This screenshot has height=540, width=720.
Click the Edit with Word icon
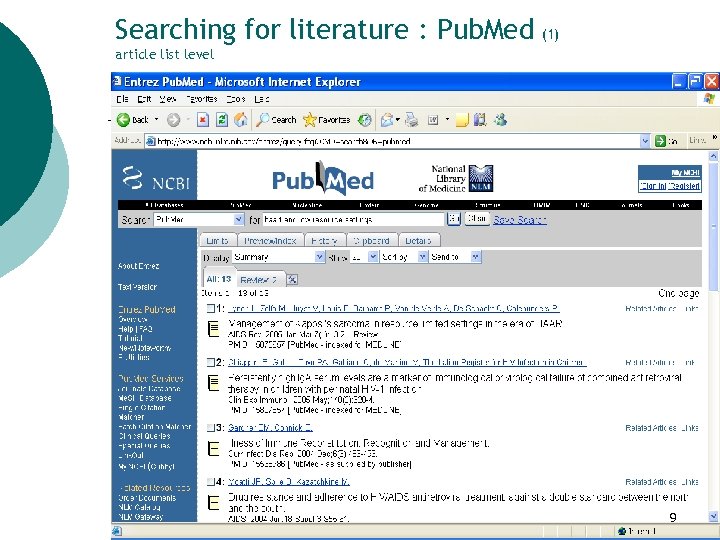(x=433, y=120)
